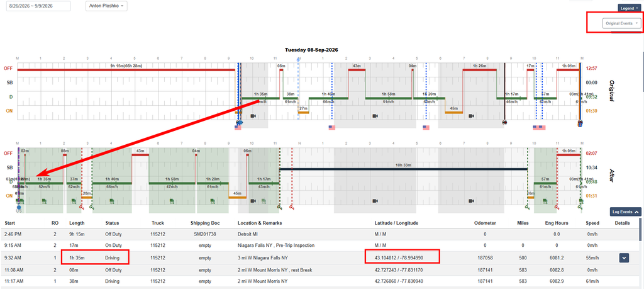Image resolution: width=644 pixels, height=289 pixels.
Task: Expand details chevron for 9:32 AM Driving row
Action: (x=624, y=258)
